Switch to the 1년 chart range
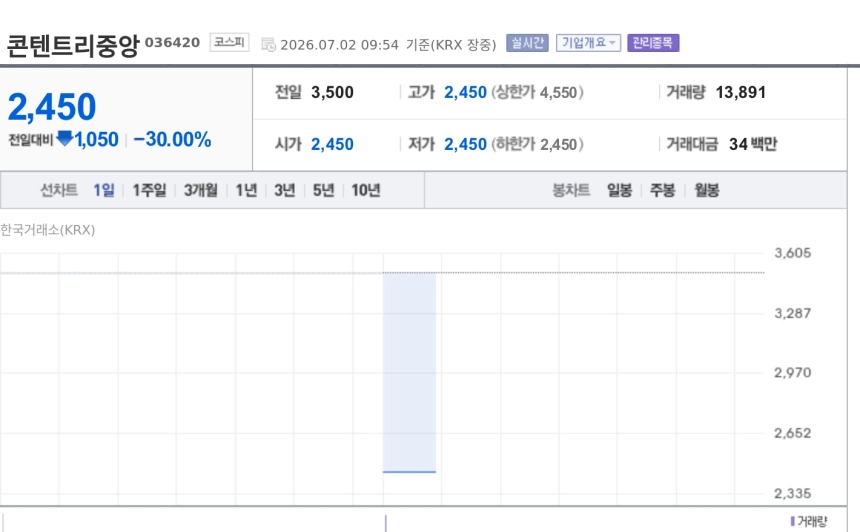Screen dimensions: 860x532 pos(246,190)
